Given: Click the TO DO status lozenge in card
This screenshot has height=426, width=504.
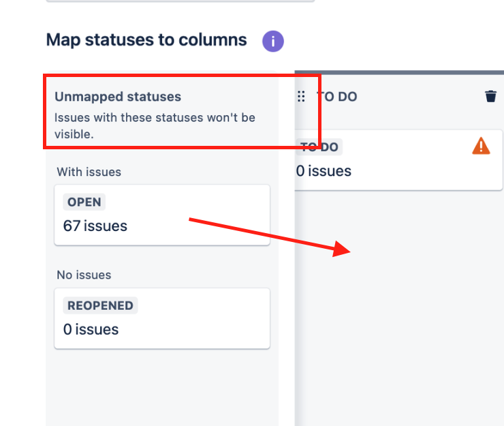Looking at the screenshot, I should pos(319,147).
